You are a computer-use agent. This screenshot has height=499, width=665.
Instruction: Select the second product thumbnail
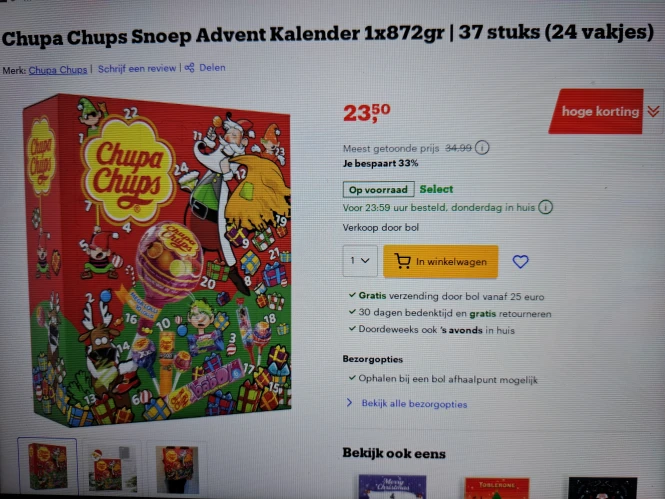[x=112, y=468]
